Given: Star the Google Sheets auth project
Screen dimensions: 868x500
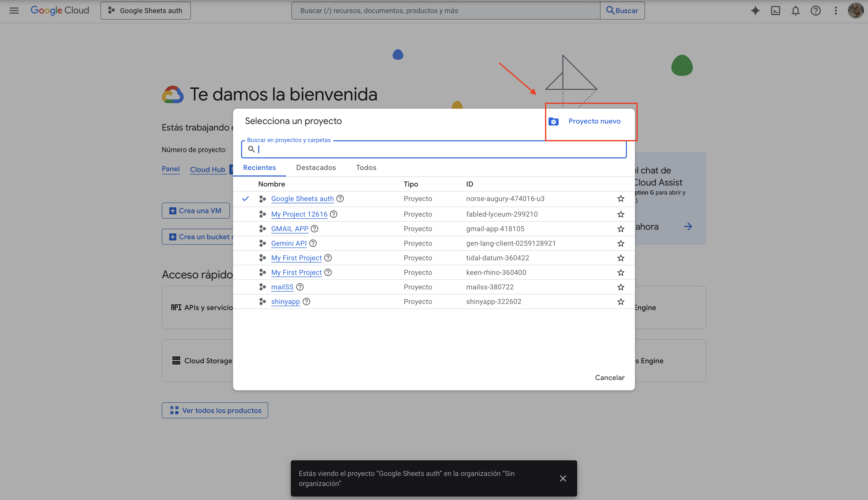Looking at the screenshot, I should pos(621,199).
